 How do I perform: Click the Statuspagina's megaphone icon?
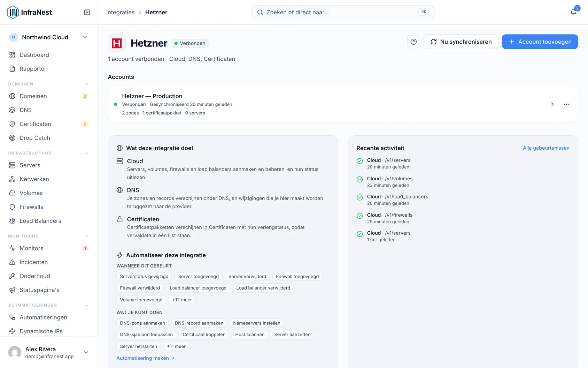(x=12, y=290)
